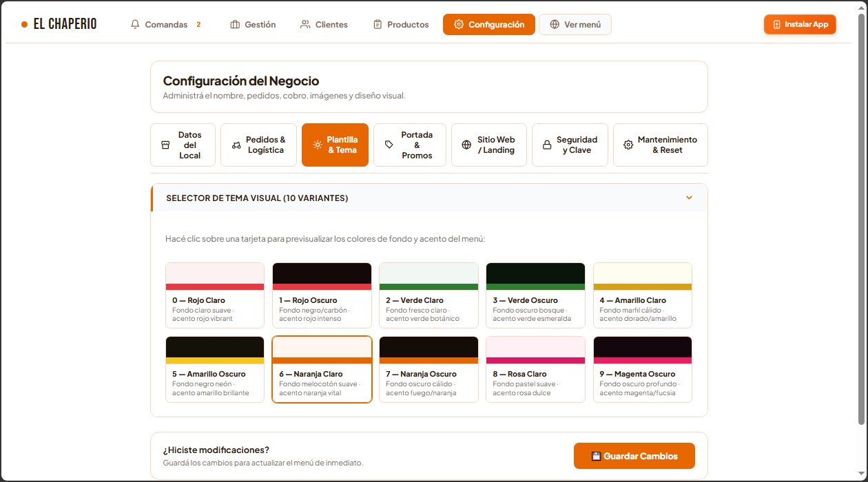Choose the 2 — Verde Claro theme
This screenshot has height=482, width=868.
tap(428, 295)
